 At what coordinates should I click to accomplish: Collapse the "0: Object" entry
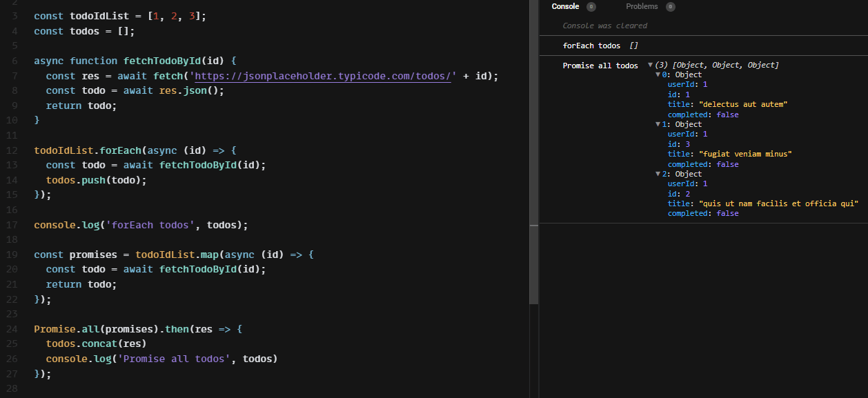[658, 74]
